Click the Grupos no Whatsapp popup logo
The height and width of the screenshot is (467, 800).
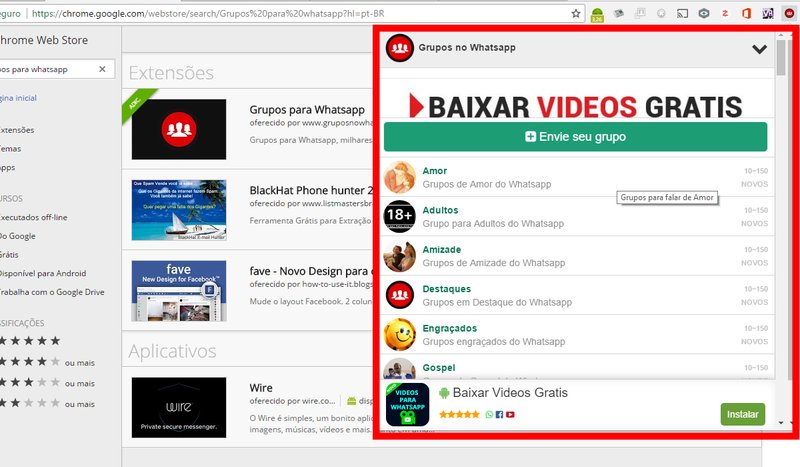[399, 48]
